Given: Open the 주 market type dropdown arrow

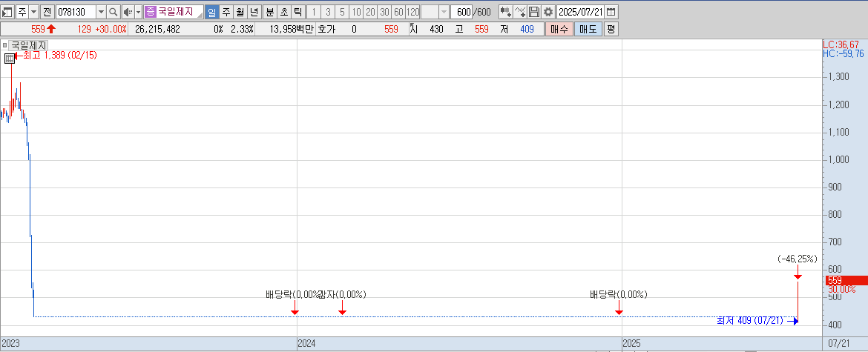Looking at the screenshot, I should [x=34, y=12].
